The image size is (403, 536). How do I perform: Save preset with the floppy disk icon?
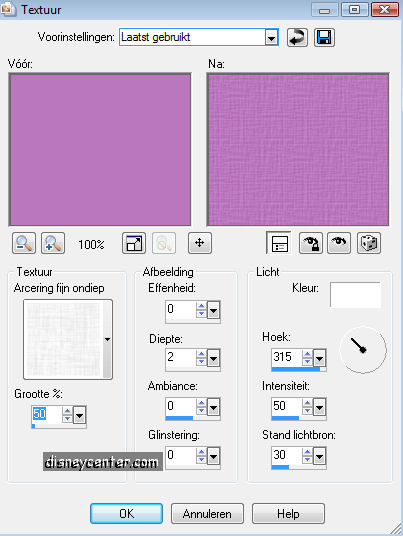tap(324, 38)
